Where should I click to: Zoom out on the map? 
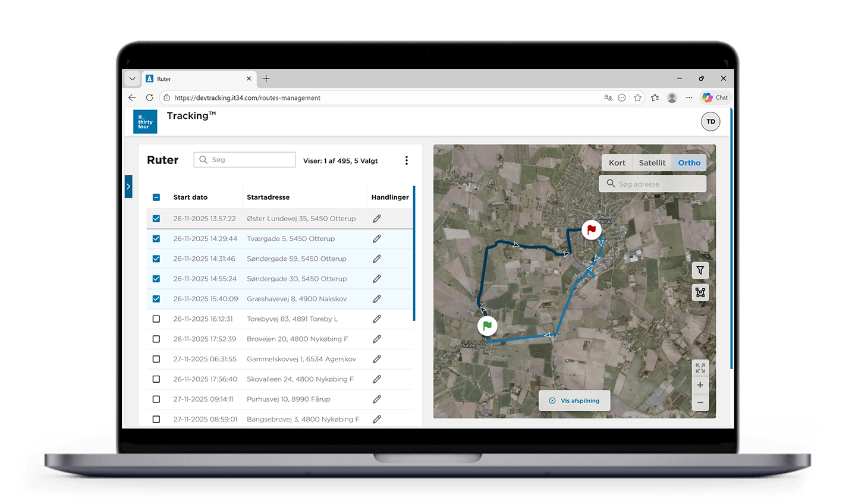click(700, 402)
